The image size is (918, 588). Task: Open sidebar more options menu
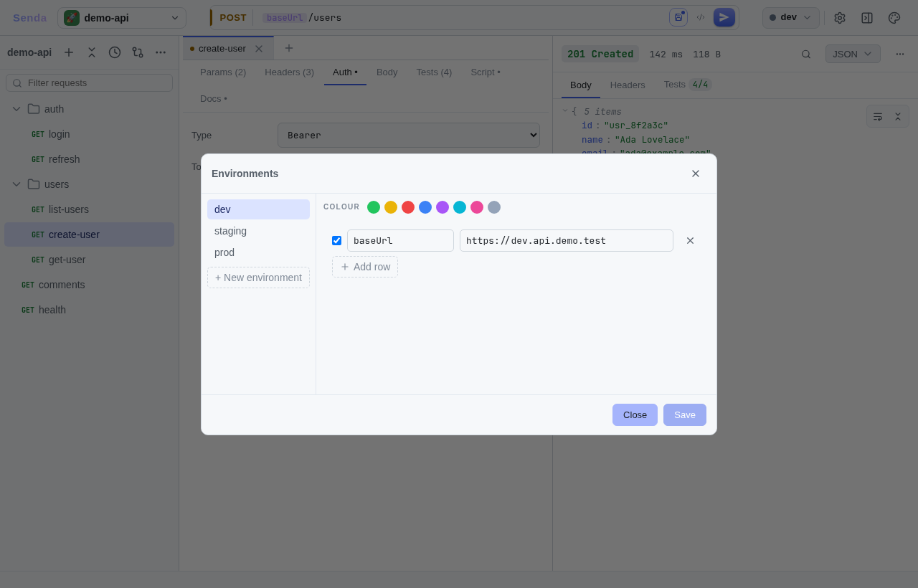[x=161, y=52]
